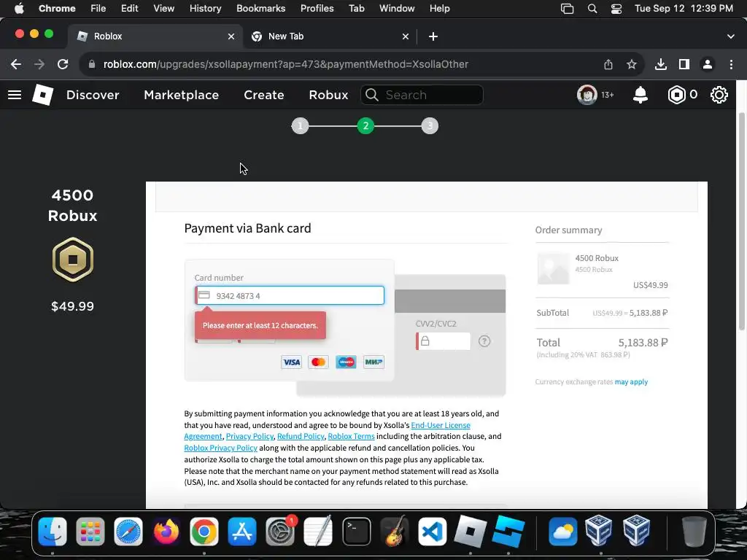Launch Firefox from the Dock
This screenshot has width=747, height=560.
pyautogui.click(x=166, y=532)
